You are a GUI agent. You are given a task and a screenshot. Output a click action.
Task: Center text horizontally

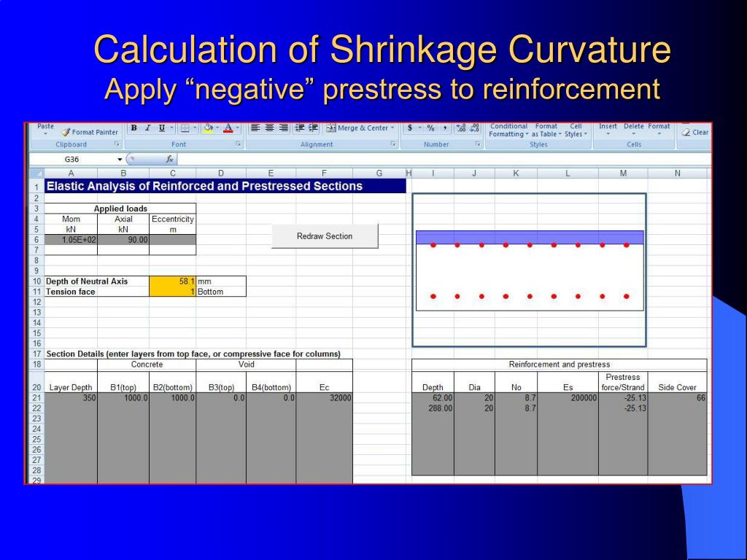270,128
